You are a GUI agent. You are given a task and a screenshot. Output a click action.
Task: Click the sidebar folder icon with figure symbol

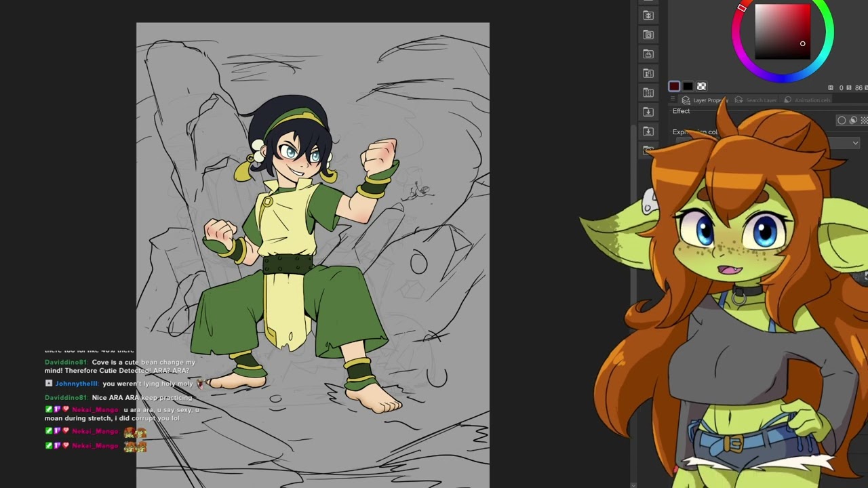click(648, 73)
